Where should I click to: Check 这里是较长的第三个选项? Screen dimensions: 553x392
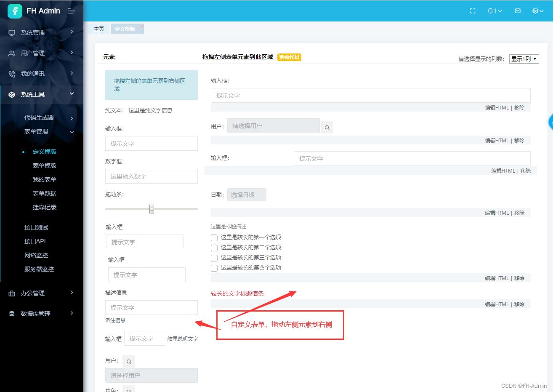(214, 258)
